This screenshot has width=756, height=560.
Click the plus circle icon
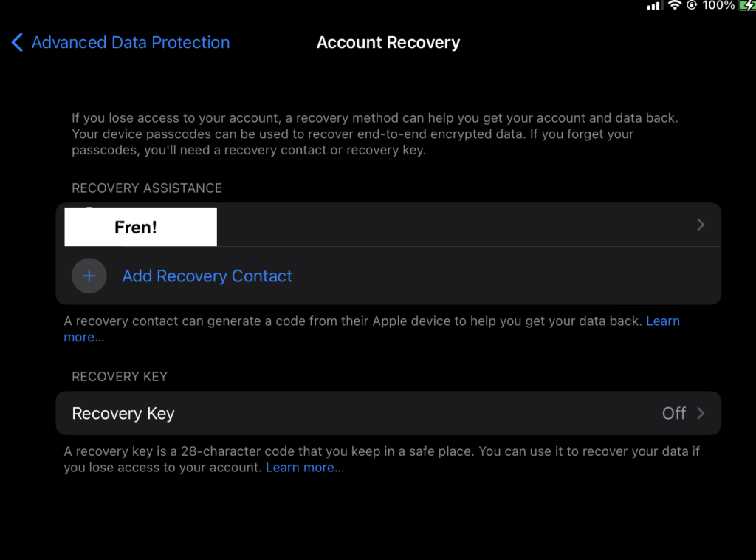coord(89,276)
